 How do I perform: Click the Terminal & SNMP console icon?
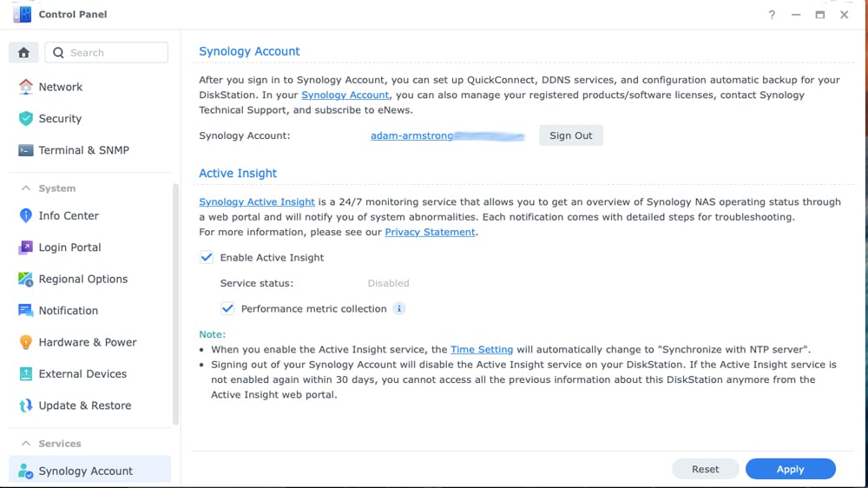(25, 150)
